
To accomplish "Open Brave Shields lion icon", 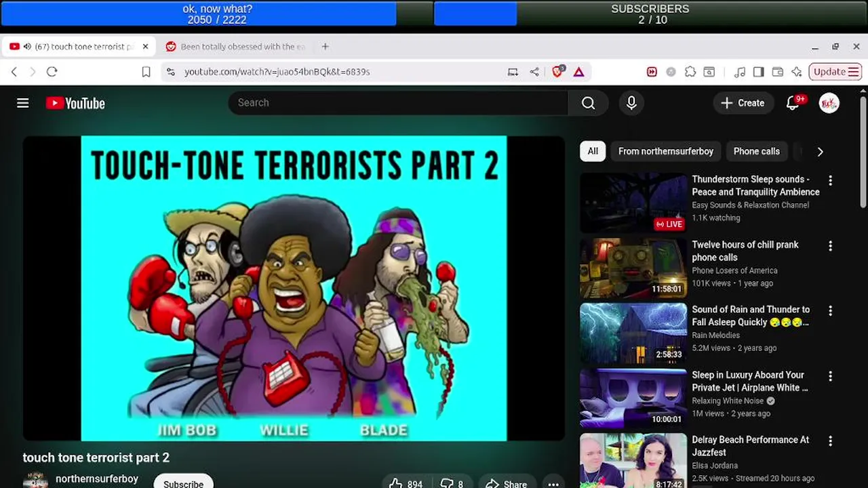I will point(557,72).
